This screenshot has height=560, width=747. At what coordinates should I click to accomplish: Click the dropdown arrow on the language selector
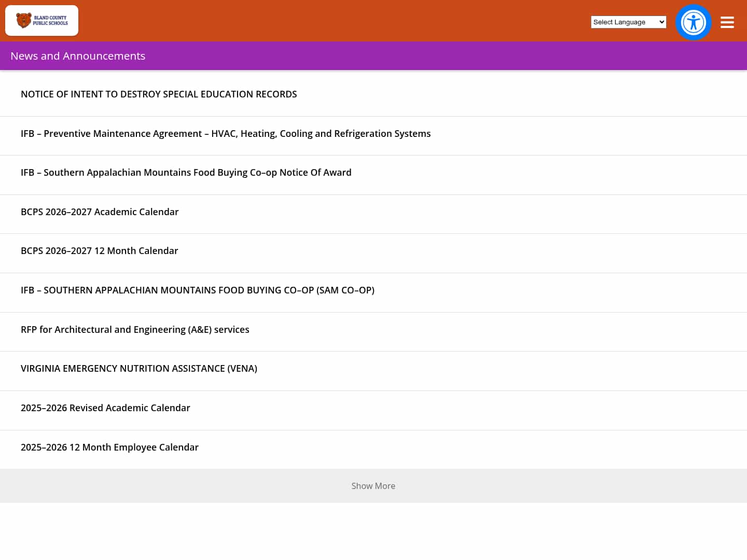661,22
